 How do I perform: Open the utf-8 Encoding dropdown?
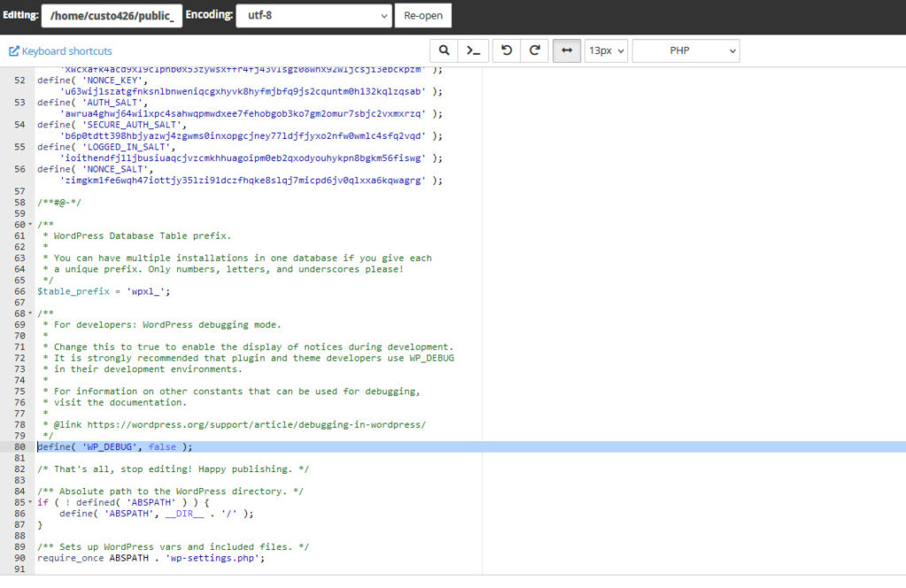(314, 15)
